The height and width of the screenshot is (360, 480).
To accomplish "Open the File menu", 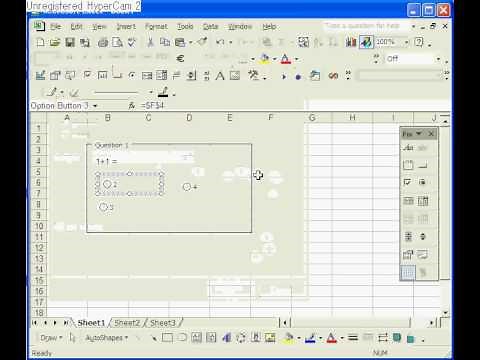I will [55, 26].
